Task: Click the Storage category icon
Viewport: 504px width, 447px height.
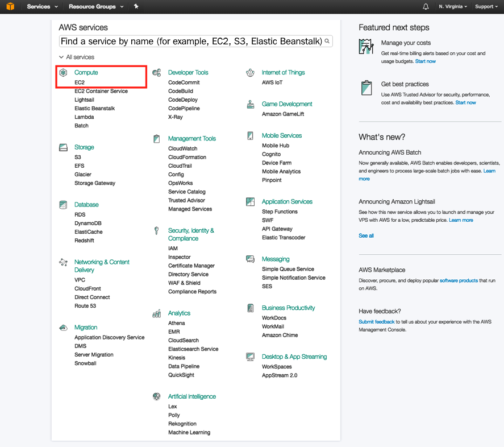Action: click(x=64, y=147)
